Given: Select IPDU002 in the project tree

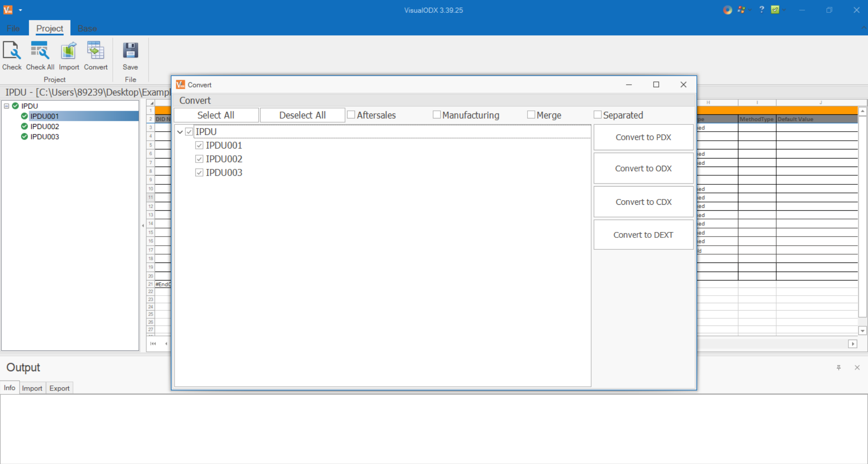Looking at the screenshot, I should (x=45, y=126).
